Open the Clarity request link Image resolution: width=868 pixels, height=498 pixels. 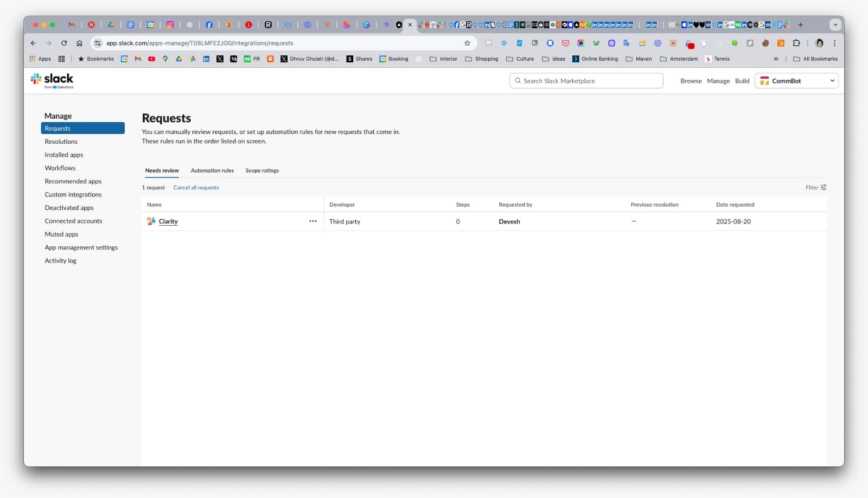168,221
